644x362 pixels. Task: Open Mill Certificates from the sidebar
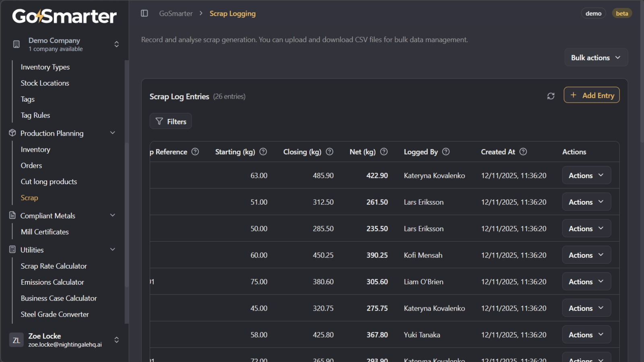44,232
